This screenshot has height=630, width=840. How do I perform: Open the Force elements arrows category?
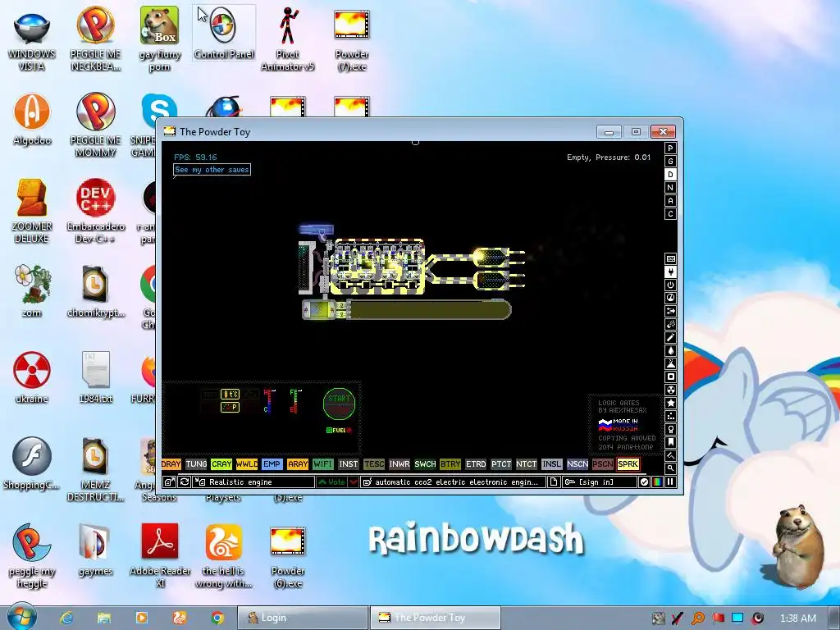tap(670, 311)
